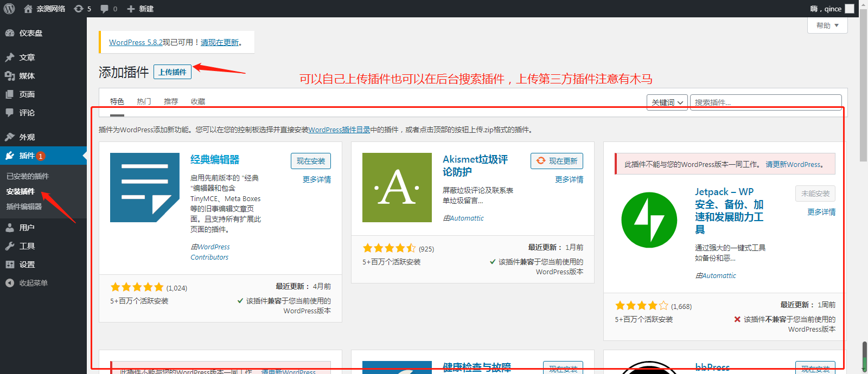
Task: Click the plus 新建 icon in admin bar
Action: 131,9
